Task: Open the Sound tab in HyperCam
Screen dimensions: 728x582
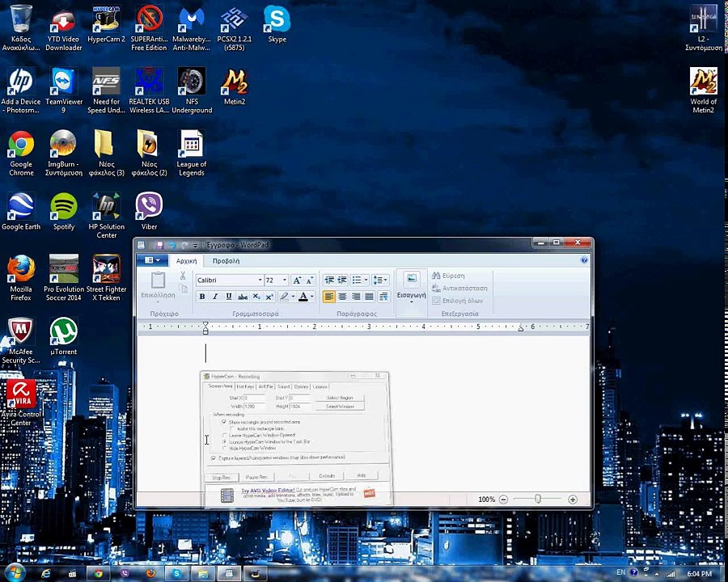Action: [284, 386]
